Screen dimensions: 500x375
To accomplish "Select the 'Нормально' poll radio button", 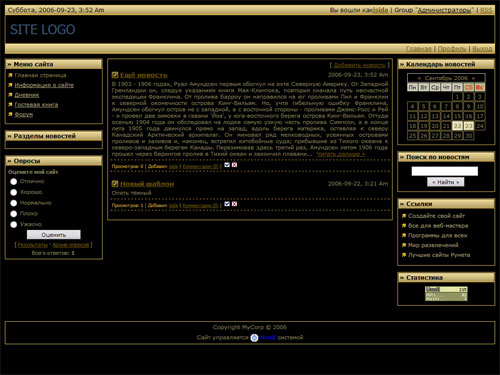I will coord(14,203).
